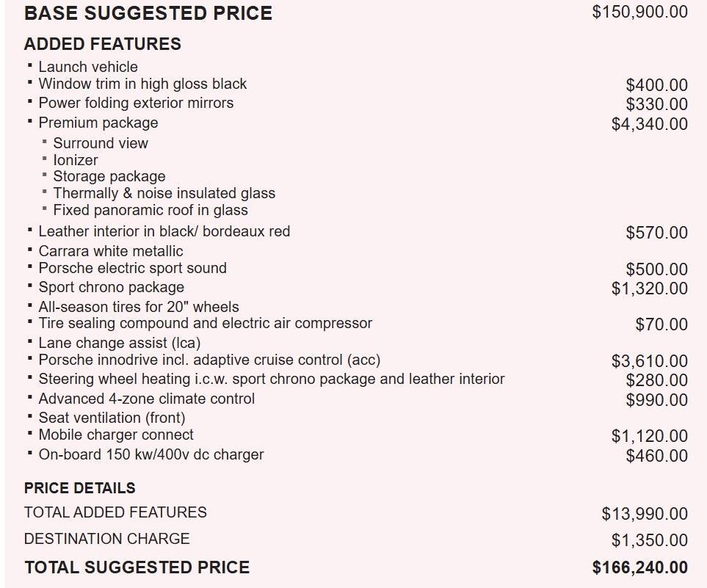Click Advanced 4-zone climate control
Viewport: 707px width, 588px height.
coord(147,399)
